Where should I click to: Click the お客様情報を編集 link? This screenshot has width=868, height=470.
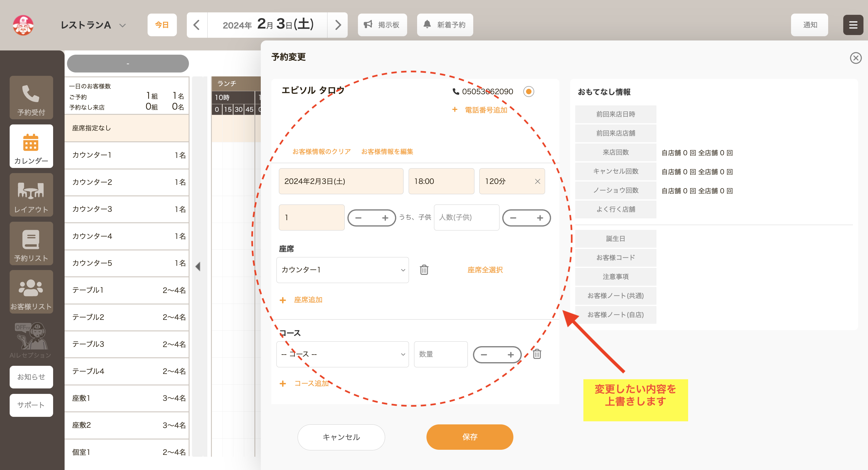[x=387, y=152]
